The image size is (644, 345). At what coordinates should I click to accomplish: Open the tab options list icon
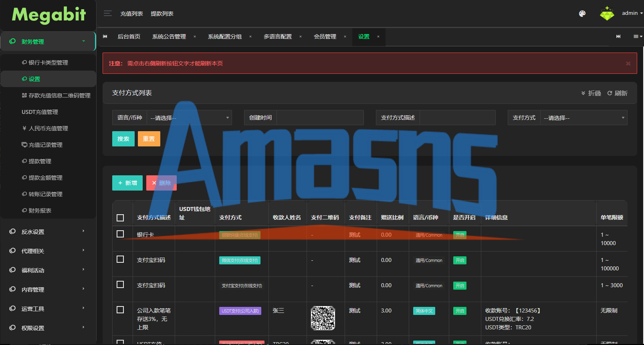(638, 37)
